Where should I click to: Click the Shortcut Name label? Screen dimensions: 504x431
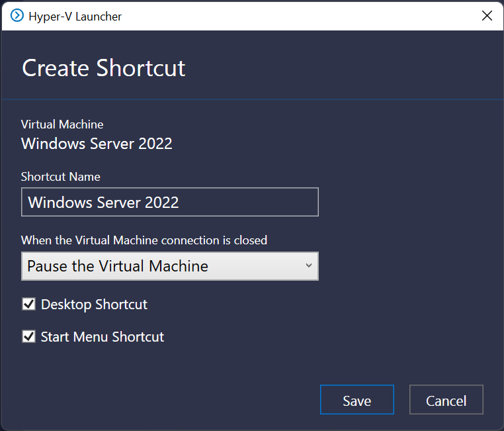pyautogui.click(x=60, y=177)
